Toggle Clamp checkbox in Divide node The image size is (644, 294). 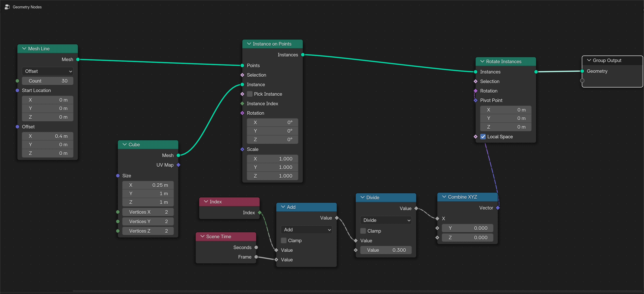[363, 231]
